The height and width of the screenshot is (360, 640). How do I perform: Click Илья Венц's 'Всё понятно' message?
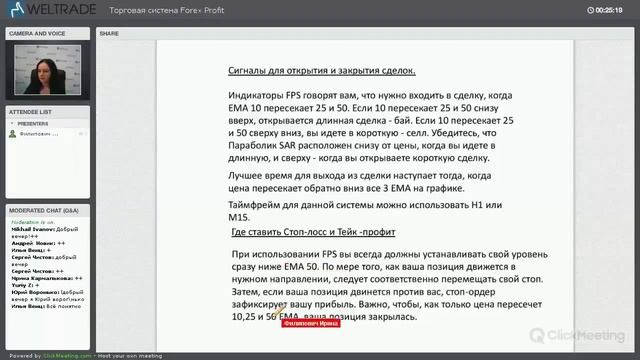click(46, 306)
